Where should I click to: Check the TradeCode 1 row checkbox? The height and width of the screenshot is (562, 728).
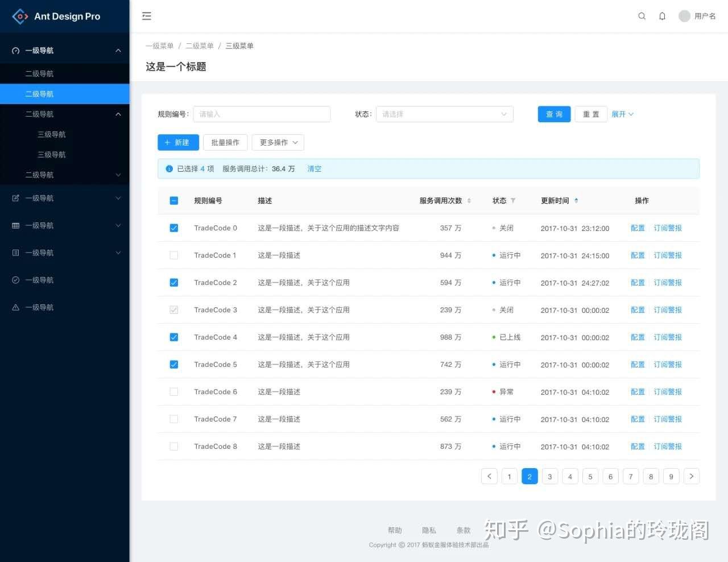coord(173,255)
